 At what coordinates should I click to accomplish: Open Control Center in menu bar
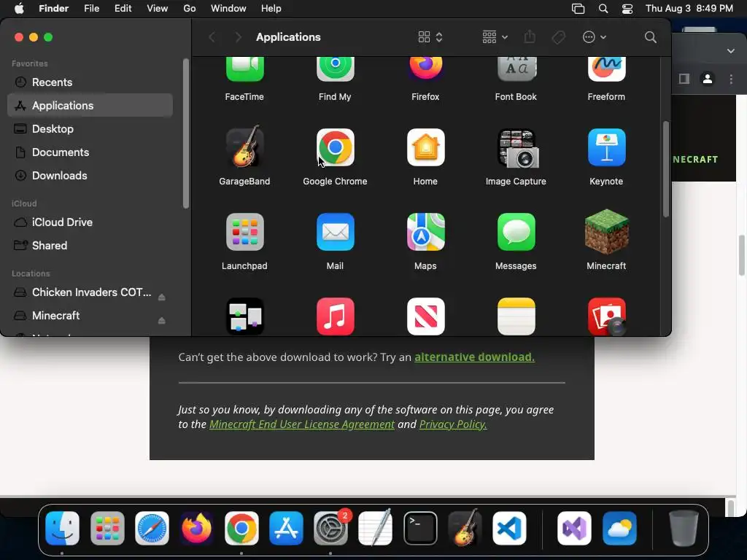627,9
